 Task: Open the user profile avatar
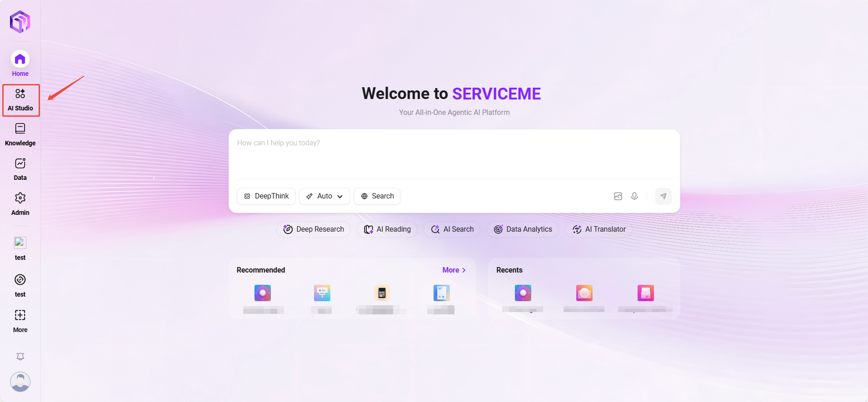pos(20,382)
